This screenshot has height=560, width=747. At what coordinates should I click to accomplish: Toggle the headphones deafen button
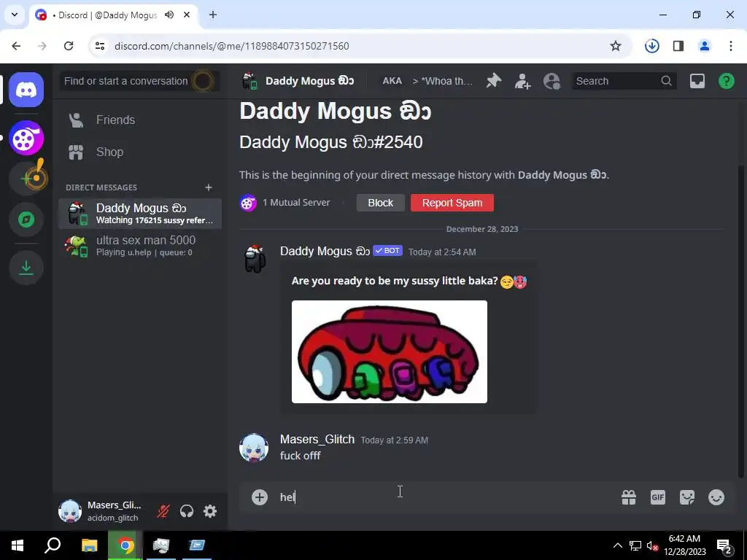coord(187,511)
